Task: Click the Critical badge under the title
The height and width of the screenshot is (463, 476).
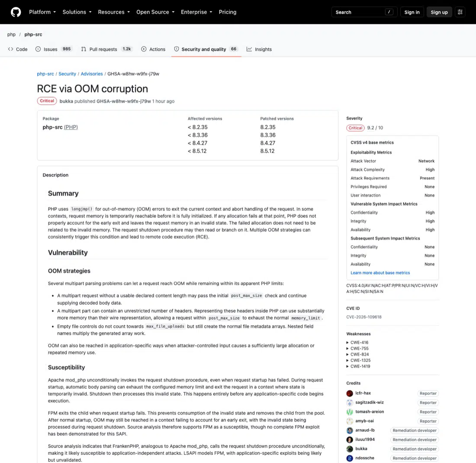Action: (47, 101)
